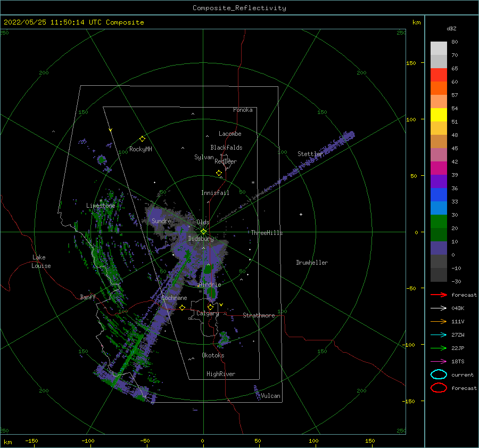
Task: Click the yellow diamond above Calgary label
Action: pyautogui.click(x=210, y=307)
